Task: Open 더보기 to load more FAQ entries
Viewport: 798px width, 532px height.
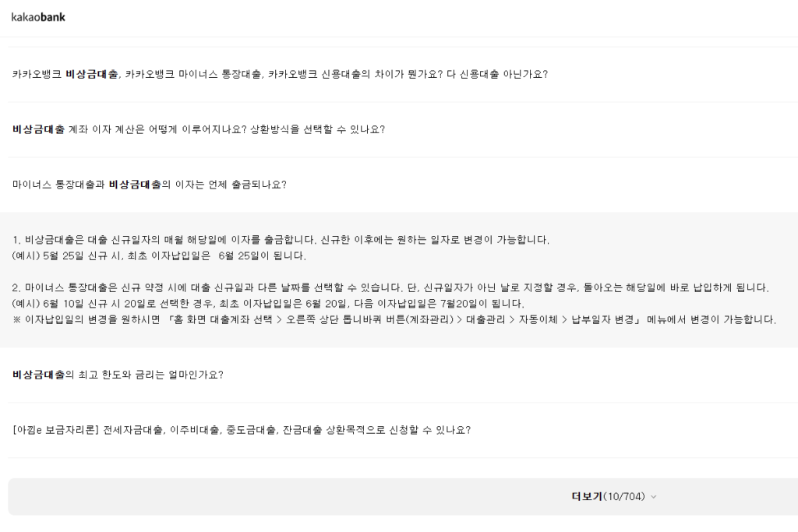Action: pyautogui.click(x=610, y=496)
